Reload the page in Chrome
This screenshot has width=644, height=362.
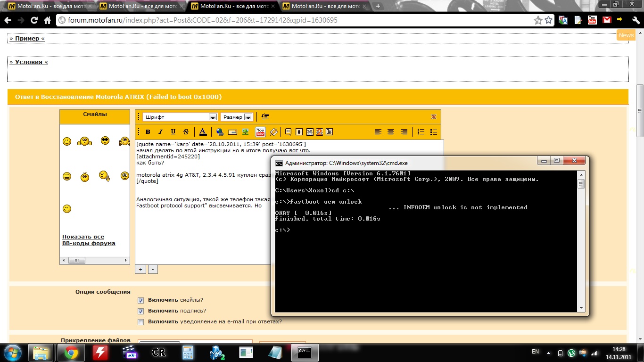pyautogui.click(x=34, y=20)
